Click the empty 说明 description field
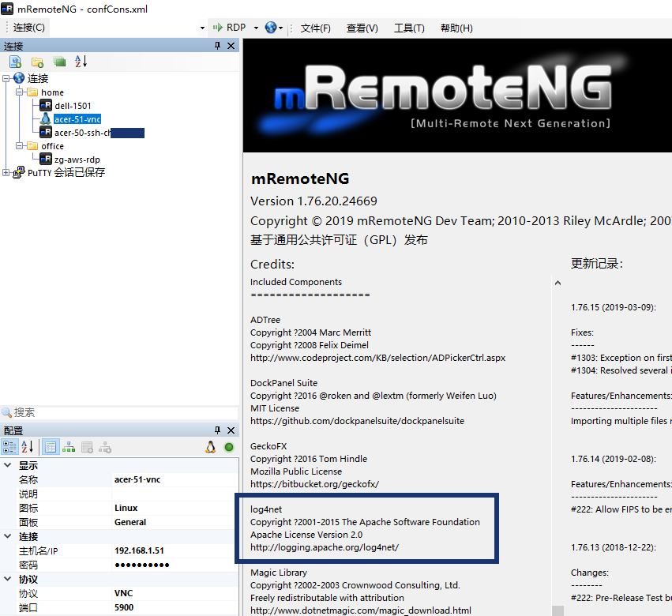Viewport: 672px width, 616px height. point(175,494)
